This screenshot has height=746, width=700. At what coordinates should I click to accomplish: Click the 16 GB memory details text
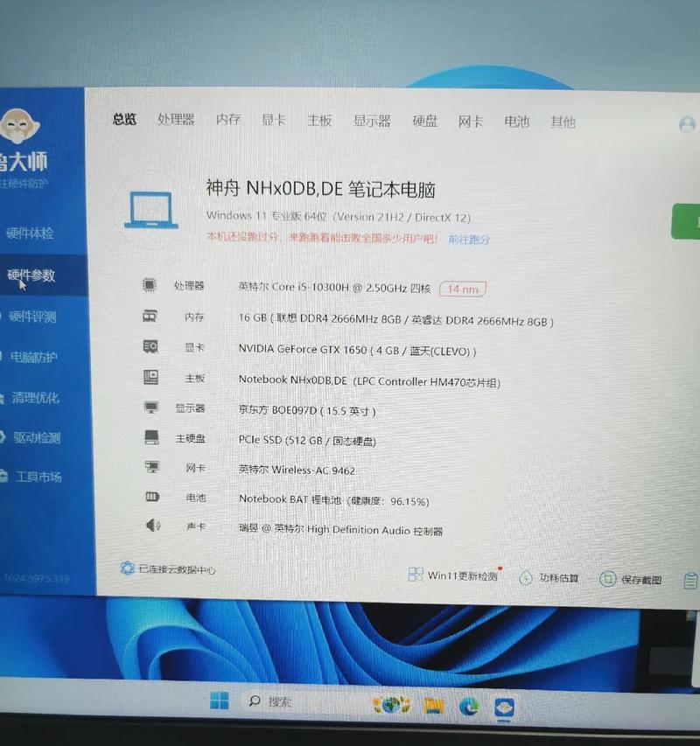click(x=395, y=320)
